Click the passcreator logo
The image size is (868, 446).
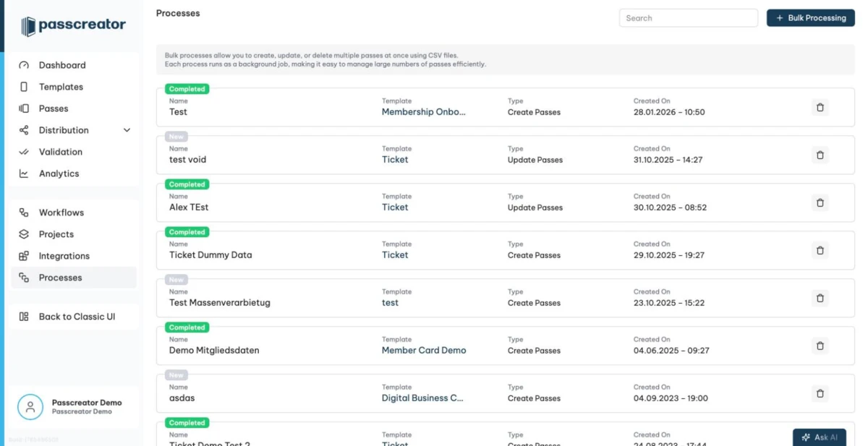pos(73,26)
